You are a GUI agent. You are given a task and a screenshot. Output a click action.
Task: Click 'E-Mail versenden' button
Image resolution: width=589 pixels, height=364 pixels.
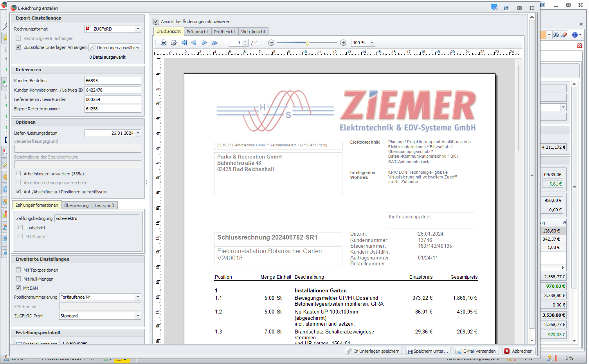pos(476,351)
